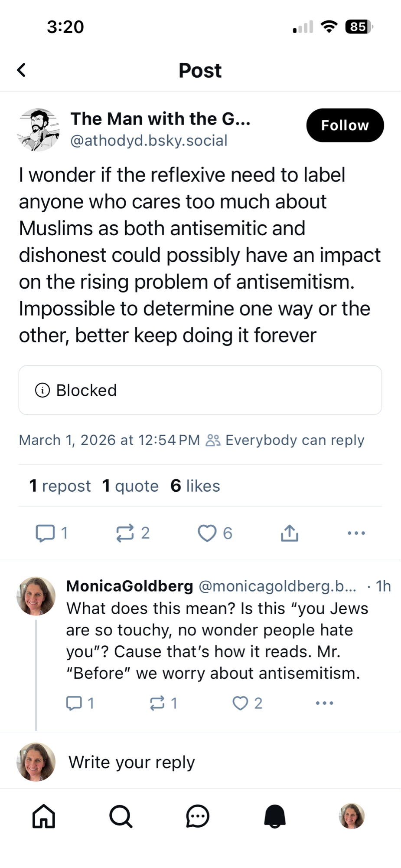The width and height of the screenshot is (401, 868).
Task: Reply to the main post via comment icon
Action: (x=46, y=533)
